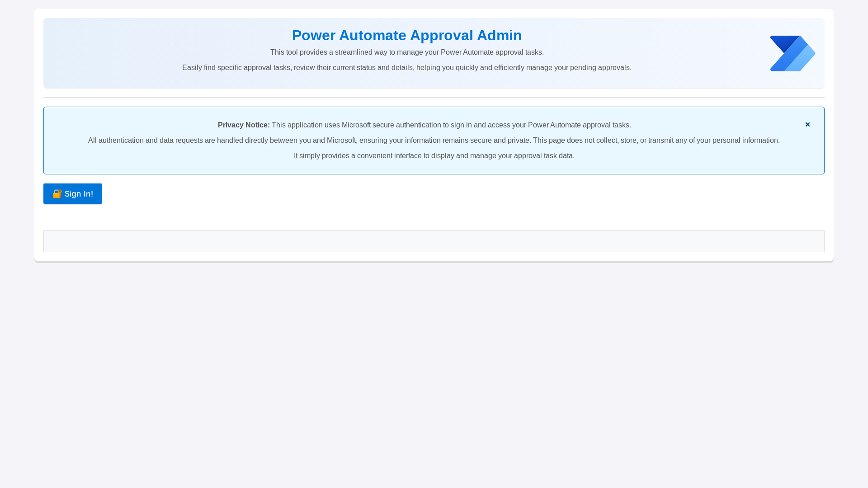
Task: Click the Power Automate Approval Admin heading
Action: pyautogui.click(x=407, y=35)
